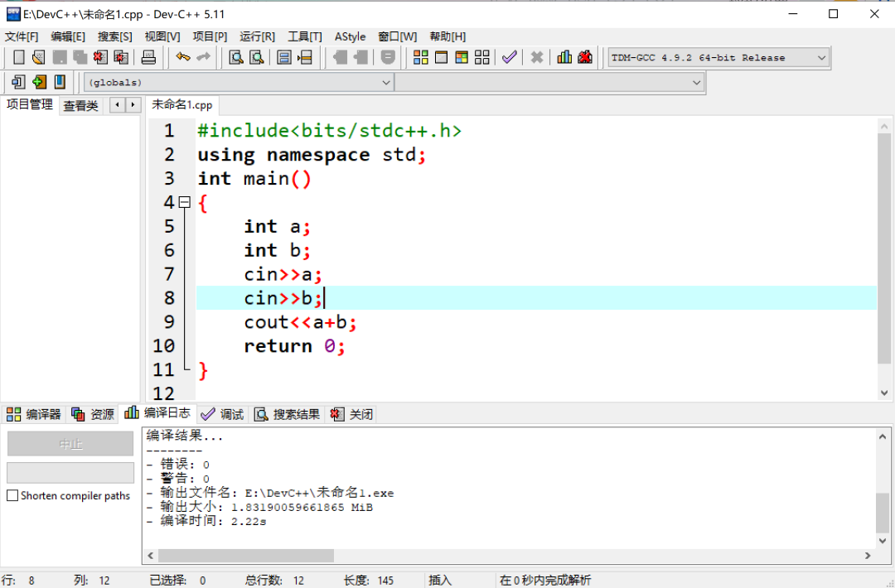Screen dimensions: 895x588
Task: Open the 文件[F] menu
Action: click(22, 36)
